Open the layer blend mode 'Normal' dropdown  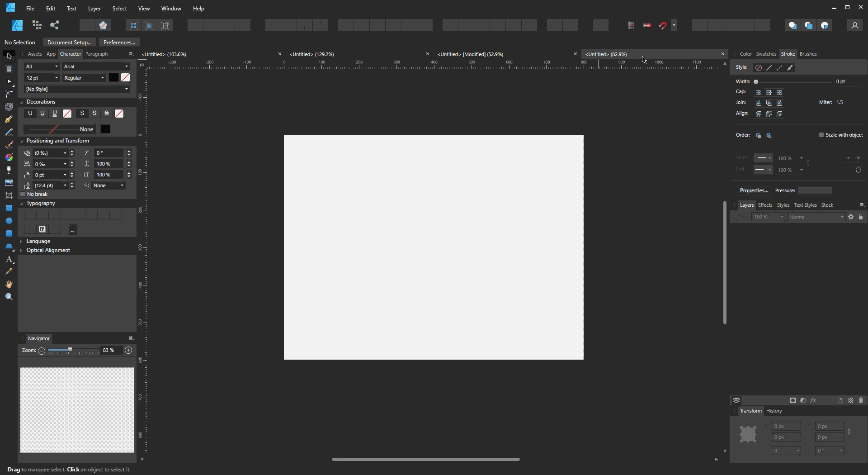[816, 217]
